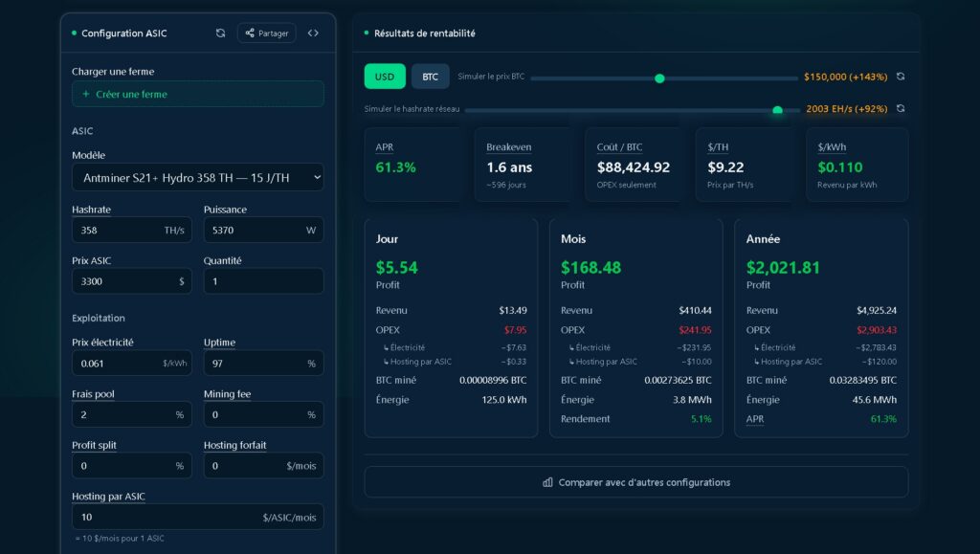
Task: Share the configuration via Partager button
Action: (267, 33)
